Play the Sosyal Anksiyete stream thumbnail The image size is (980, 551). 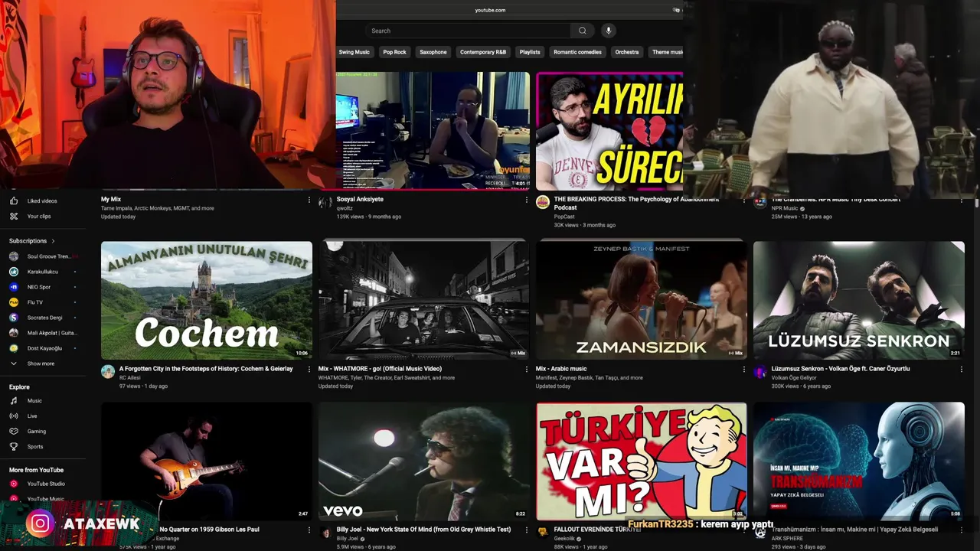pyautogui.click(x=433, y=131)
